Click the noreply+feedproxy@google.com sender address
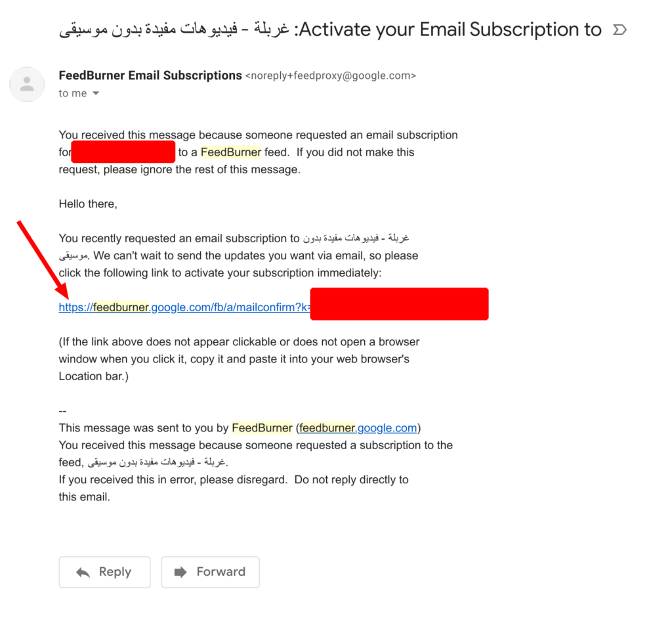Screen dimensions: 672x631 330,76
